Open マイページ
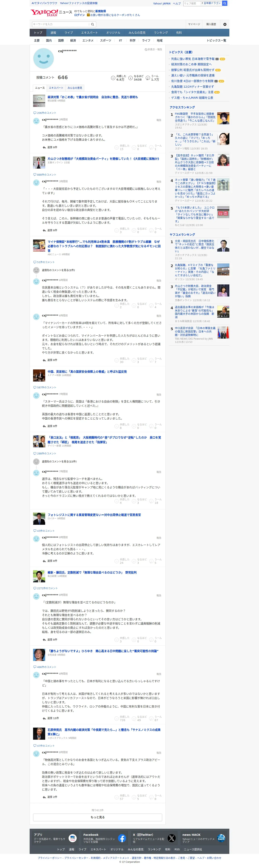 (x=194, y=24)
